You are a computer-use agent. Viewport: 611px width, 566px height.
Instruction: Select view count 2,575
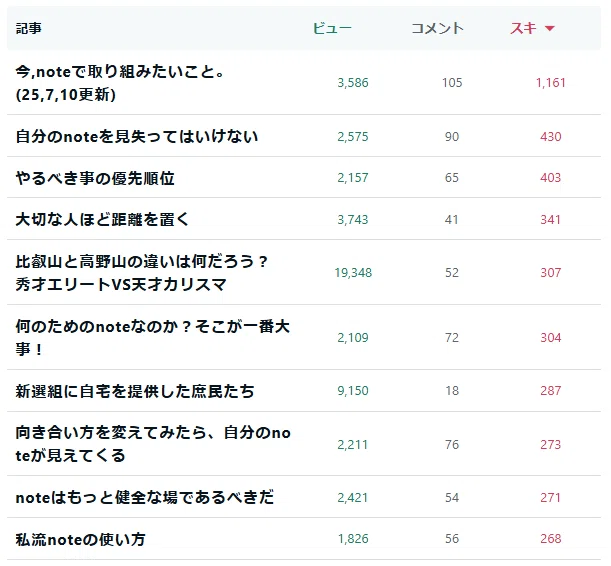[353, 137]
